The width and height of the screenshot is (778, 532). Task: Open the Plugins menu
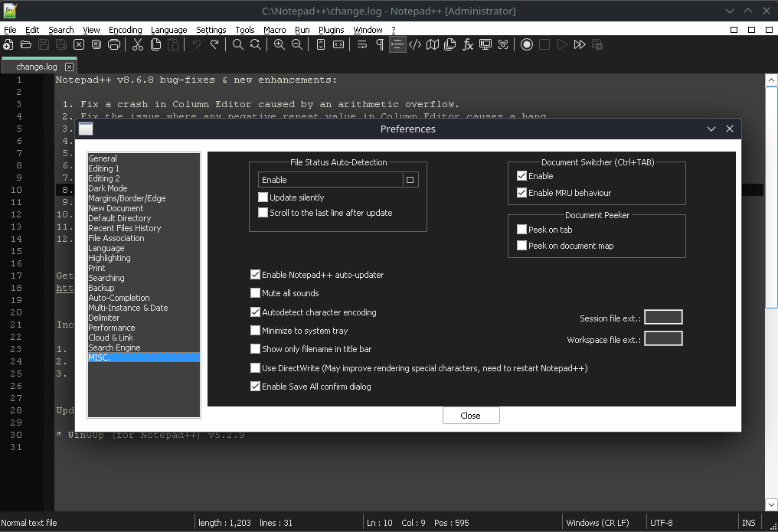click(x=331, y=30)
